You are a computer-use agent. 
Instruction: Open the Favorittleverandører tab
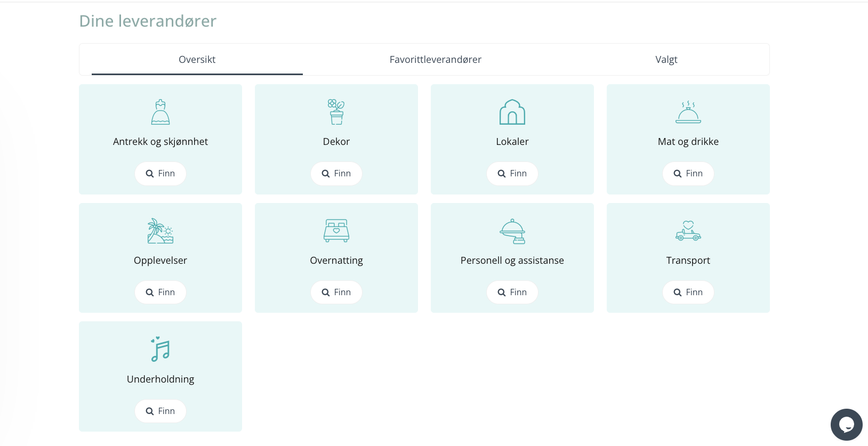436,60
